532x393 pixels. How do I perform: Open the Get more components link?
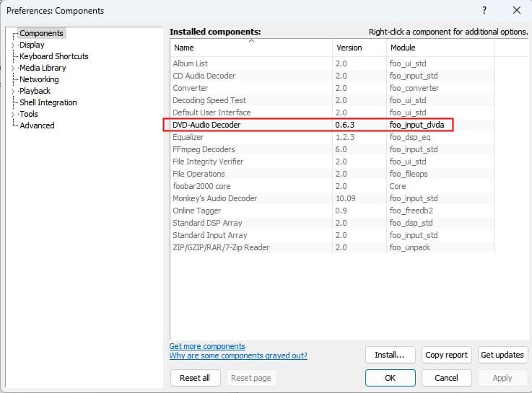pyautogui.click(x=207, y=346)
